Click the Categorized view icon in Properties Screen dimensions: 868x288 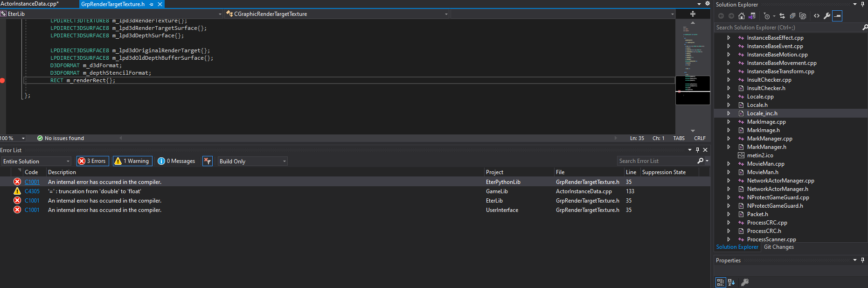pos(721,282)
